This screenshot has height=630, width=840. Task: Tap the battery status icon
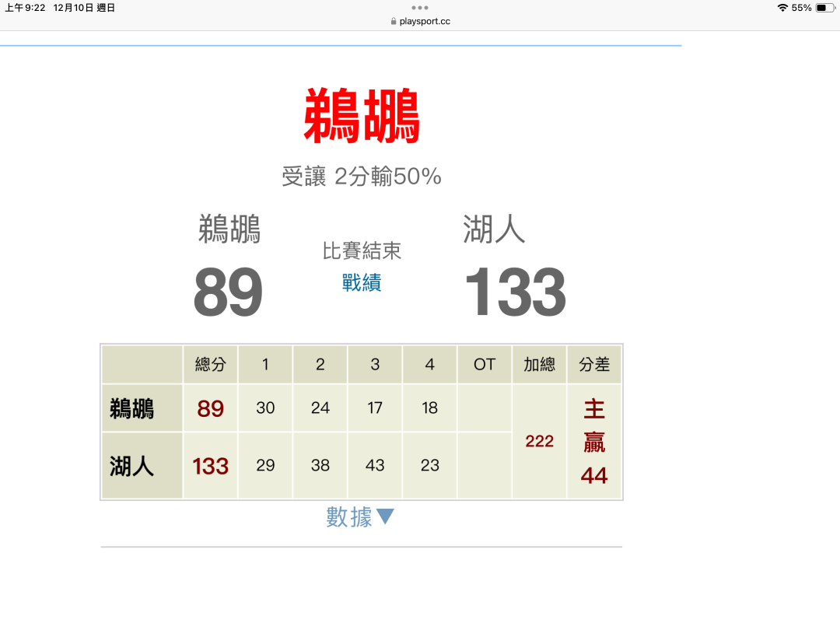coord(824,8)
